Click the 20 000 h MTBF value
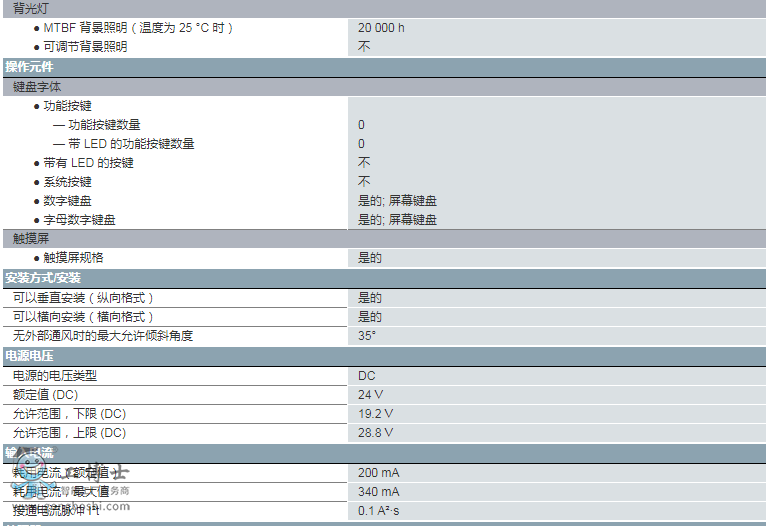The height and width of the screenshot is (526, 775). 381,28
